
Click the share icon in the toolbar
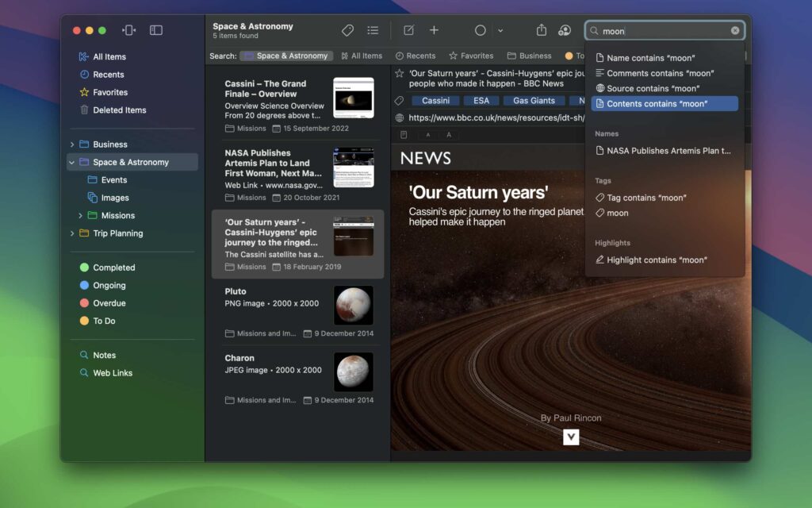click(542, 30)
